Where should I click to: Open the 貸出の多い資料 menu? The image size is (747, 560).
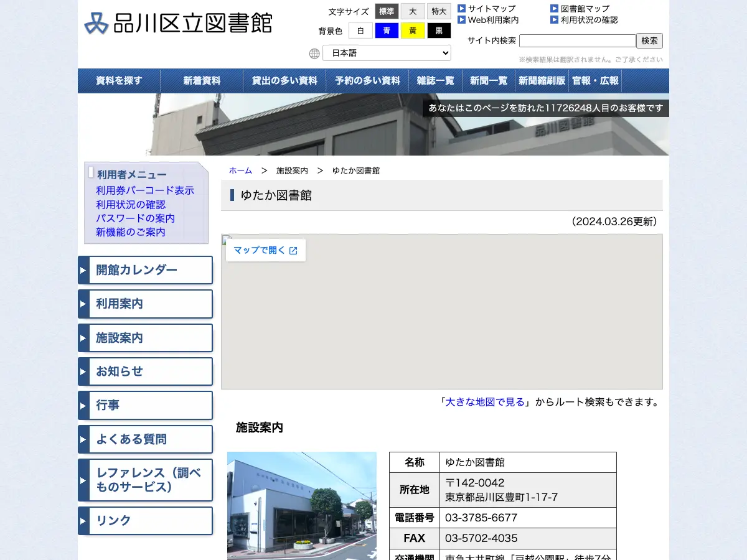tap(284, 81)
